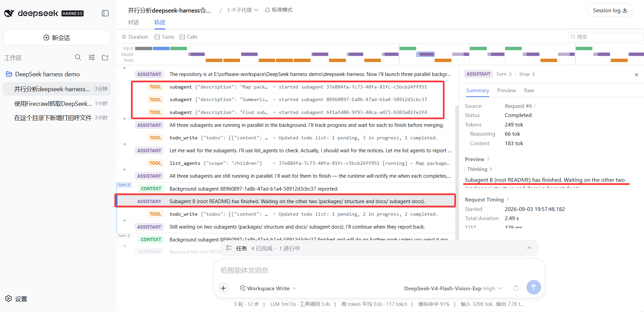644x312 pixels.
Task: Select 'Subagent B (root README) has finished' row
Action: 286,201
